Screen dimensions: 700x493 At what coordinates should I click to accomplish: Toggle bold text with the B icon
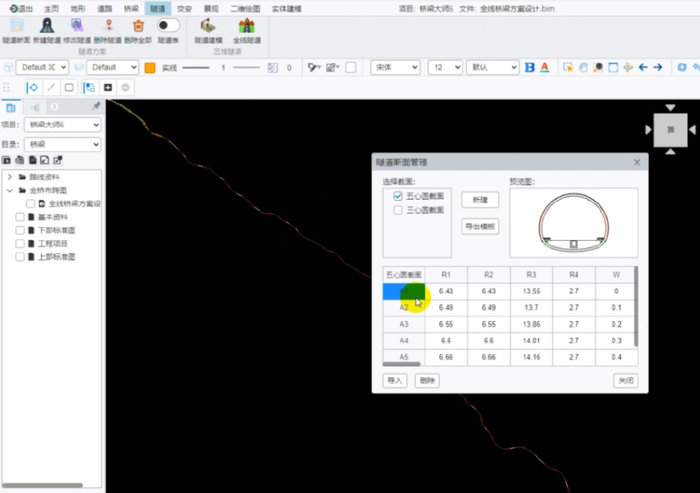click(x=530, y=67)
